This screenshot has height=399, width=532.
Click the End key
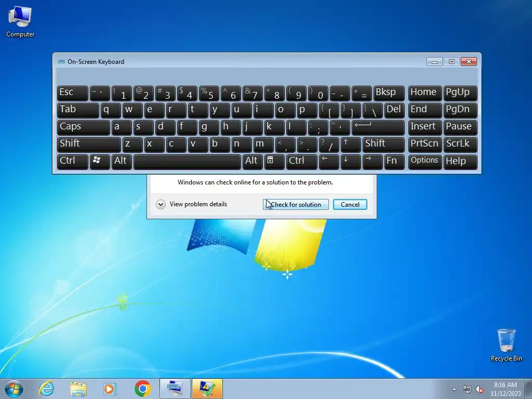tap(425, 110)
